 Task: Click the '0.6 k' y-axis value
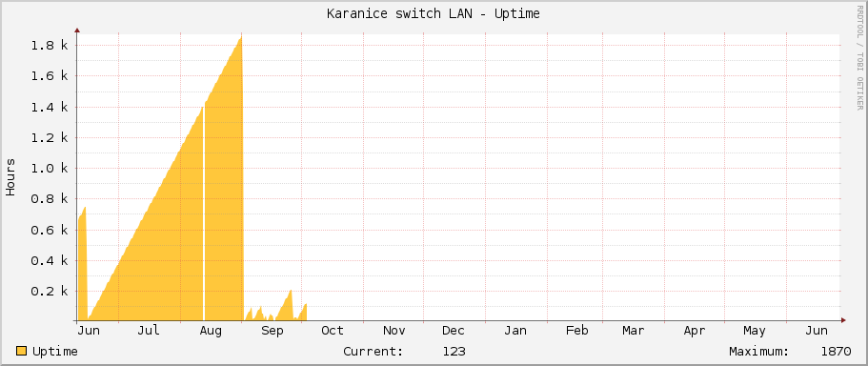coord(50,230)
